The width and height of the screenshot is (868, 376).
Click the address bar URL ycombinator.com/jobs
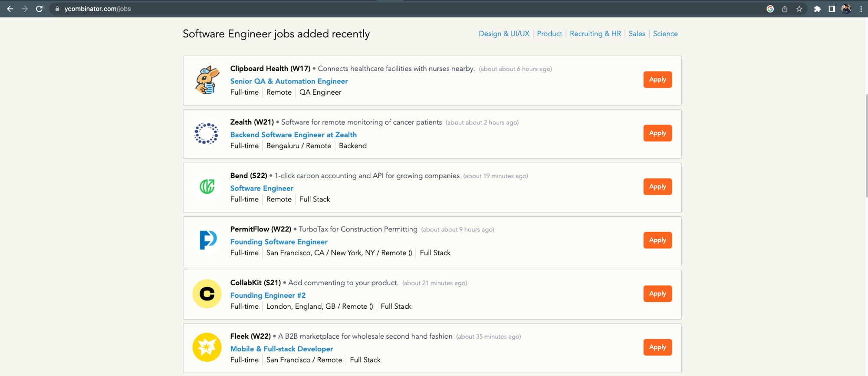tap(98, 9)
